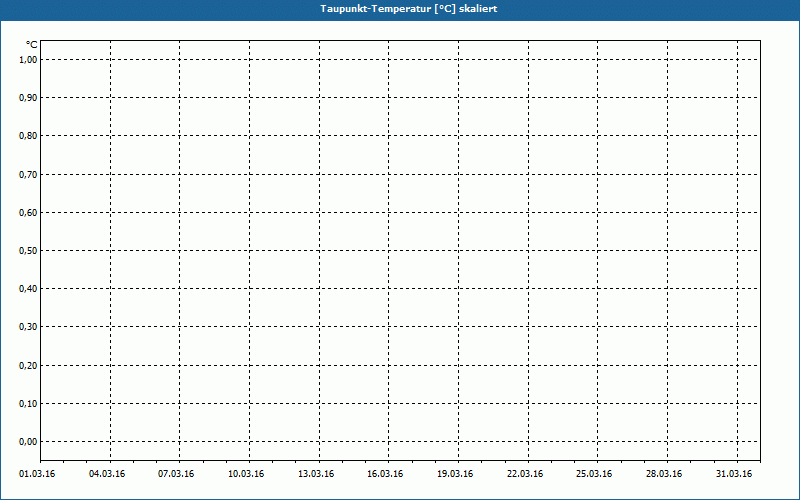The width and height of the screenshot is (800, 500).
Task: Click the y-axis value 0,40
Action: (x=28, y=289)
